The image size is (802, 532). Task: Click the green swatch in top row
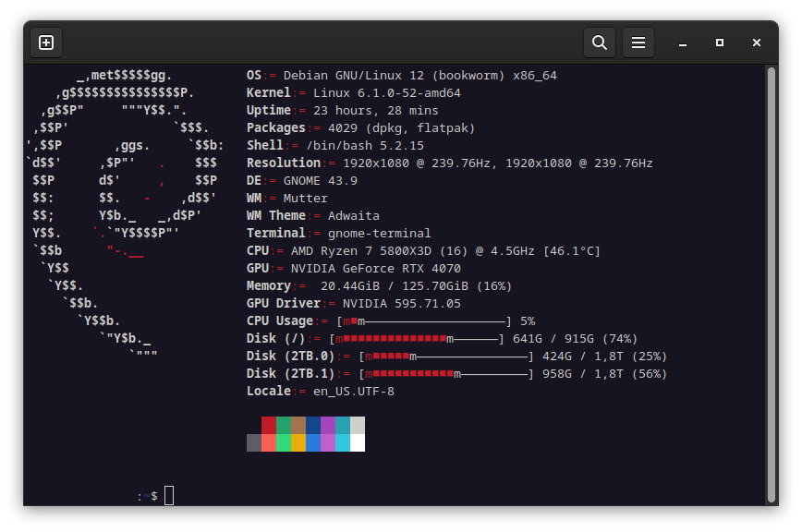tap(284, 425)
